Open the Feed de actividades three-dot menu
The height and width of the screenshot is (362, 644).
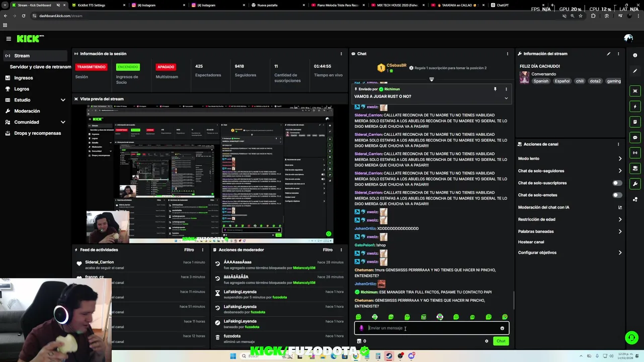pyautogui.click(x=203, y=250)
